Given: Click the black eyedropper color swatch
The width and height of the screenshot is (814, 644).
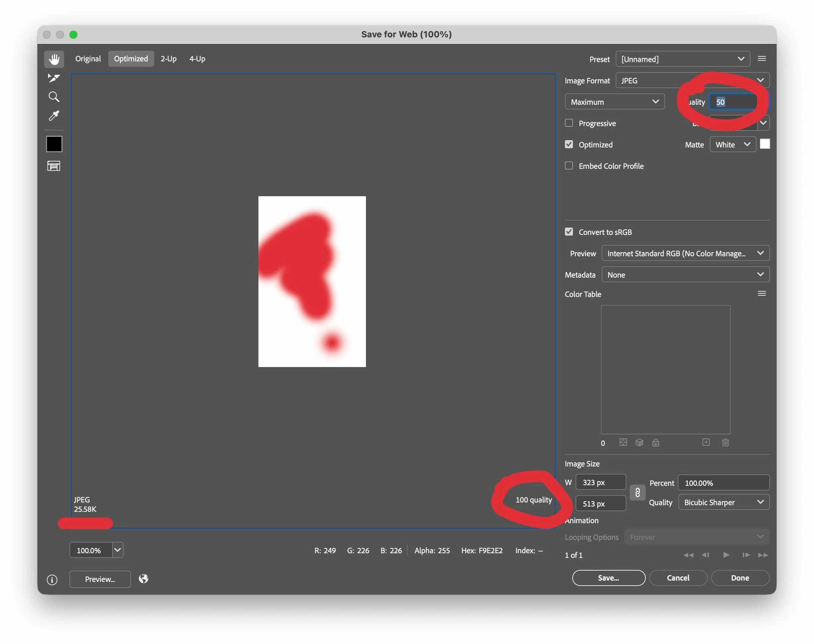Looking at the screenshot, I should pyautogui.click(x=54, y=144).
